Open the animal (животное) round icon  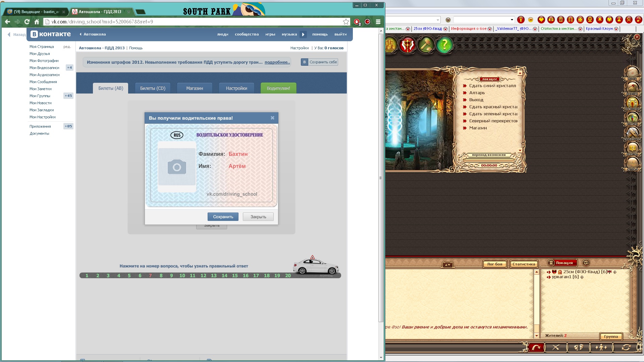point(632,103)
